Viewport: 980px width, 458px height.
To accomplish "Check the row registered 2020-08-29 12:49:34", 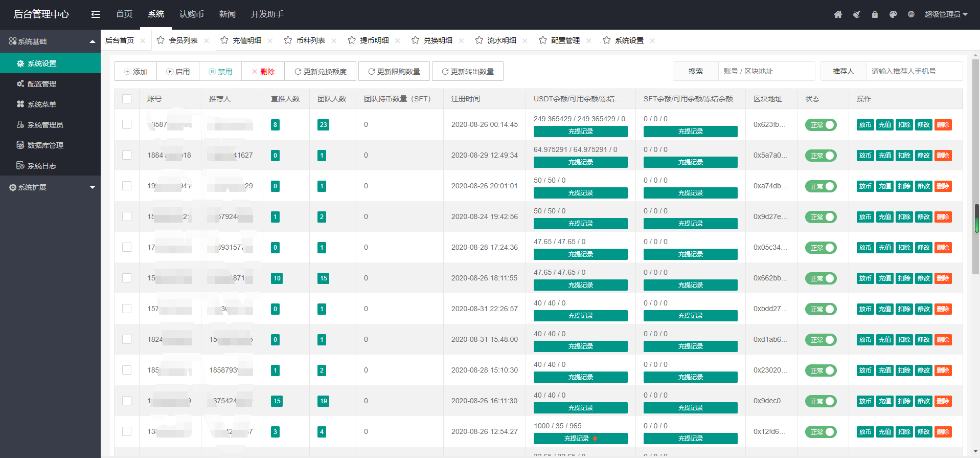I will [x=127, y=155].
